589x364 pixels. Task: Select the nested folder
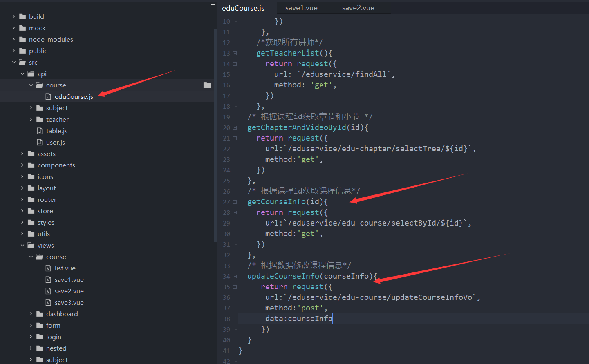click(56, 348)
